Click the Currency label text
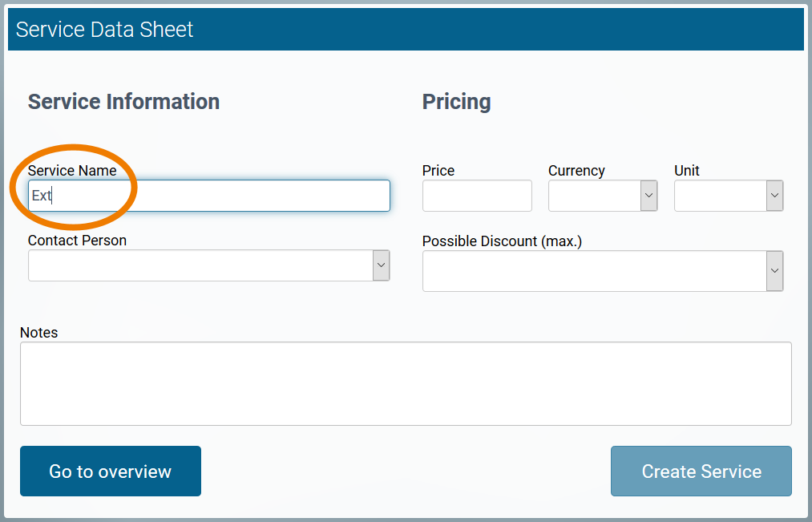This screenshot has height=522, width=812. tap(576, 171)
